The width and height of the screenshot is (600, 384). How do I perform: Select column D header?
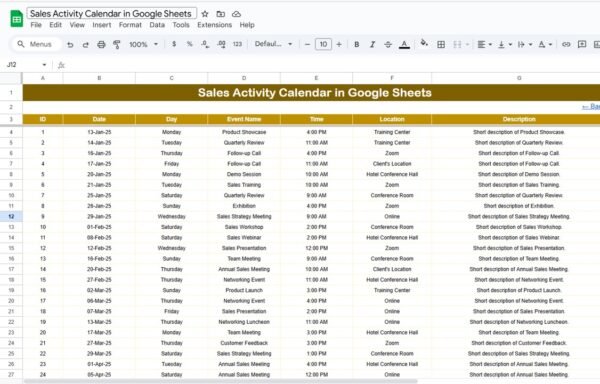coord(244,78)
